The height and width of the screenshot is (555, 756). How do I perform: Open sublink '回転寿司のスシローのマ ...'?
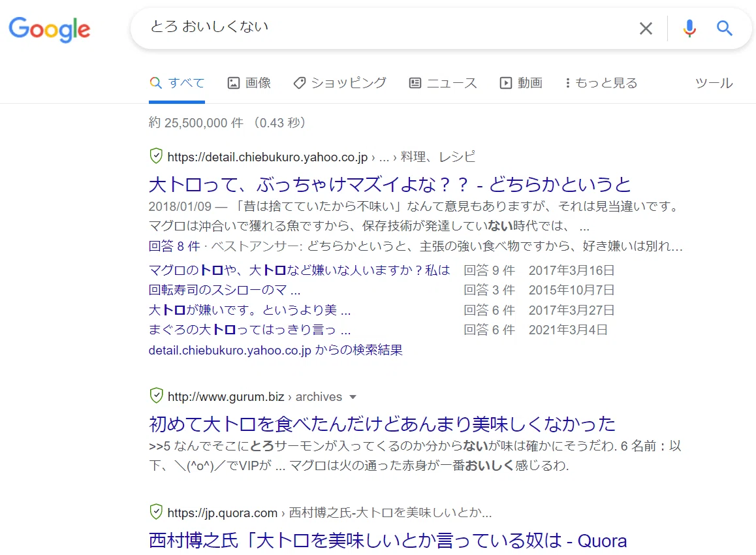point(225,290)
